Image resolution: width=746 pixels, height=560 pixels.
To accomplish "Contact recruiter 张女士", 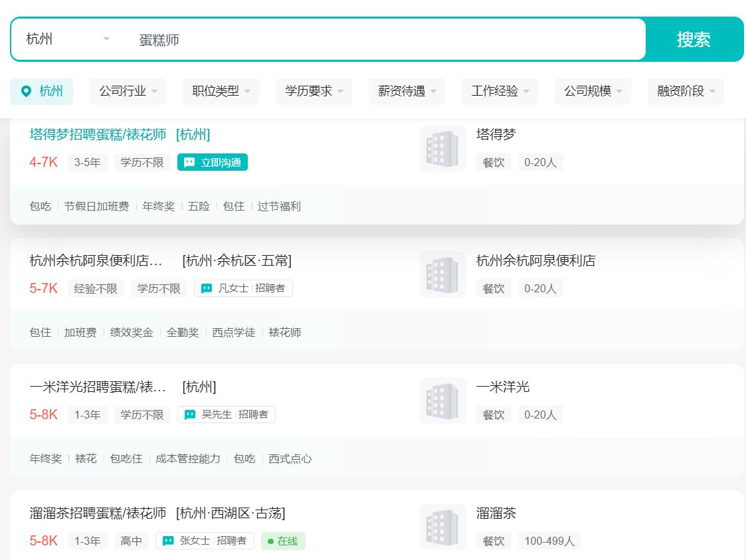I will pos(205,541).
